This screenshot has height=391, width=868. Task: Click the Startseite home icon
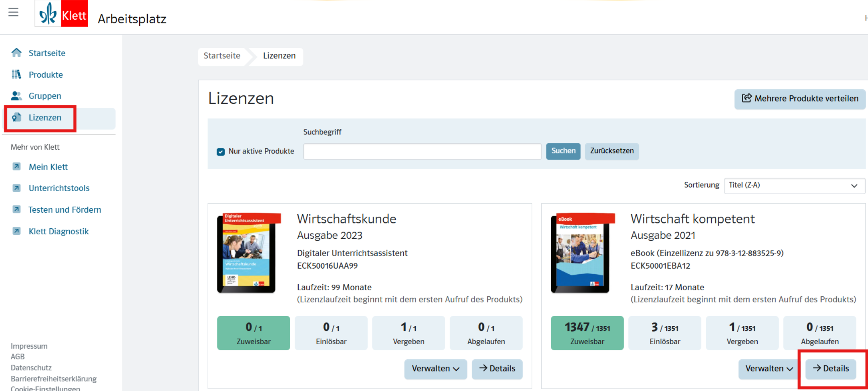click(17, 53)
